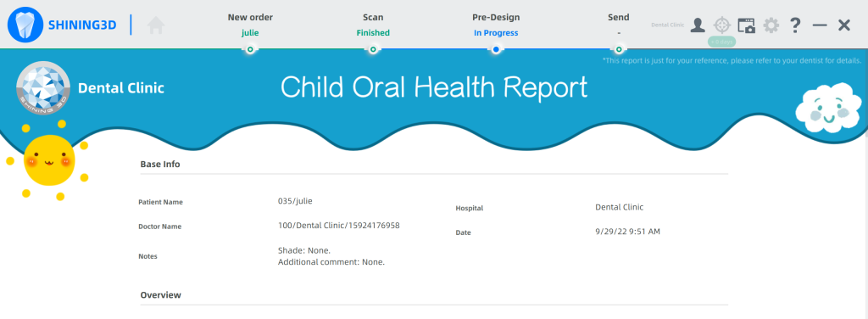Open the screenshot capture window icon
Viewport: 868px width, 319px height.
746,25
